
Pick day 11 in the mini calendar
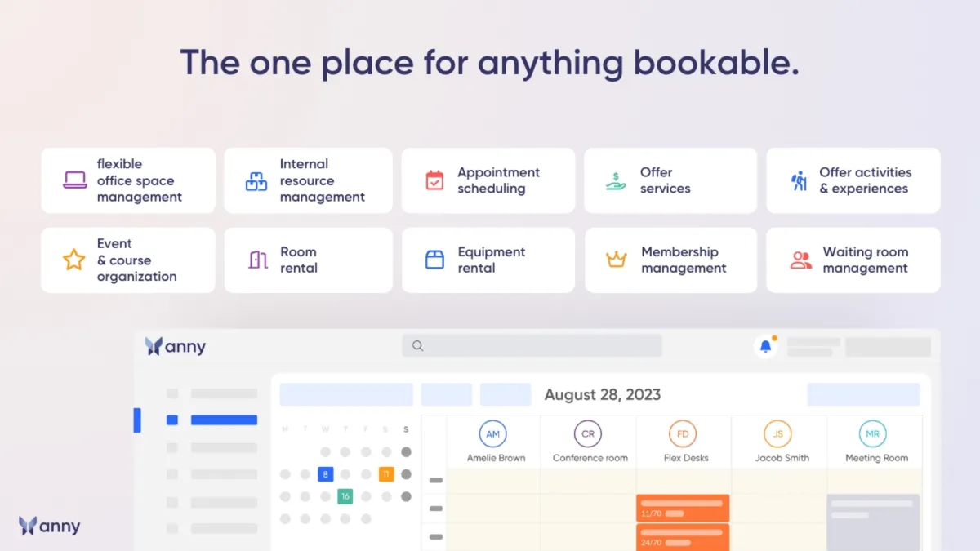(x=386, y=474)
